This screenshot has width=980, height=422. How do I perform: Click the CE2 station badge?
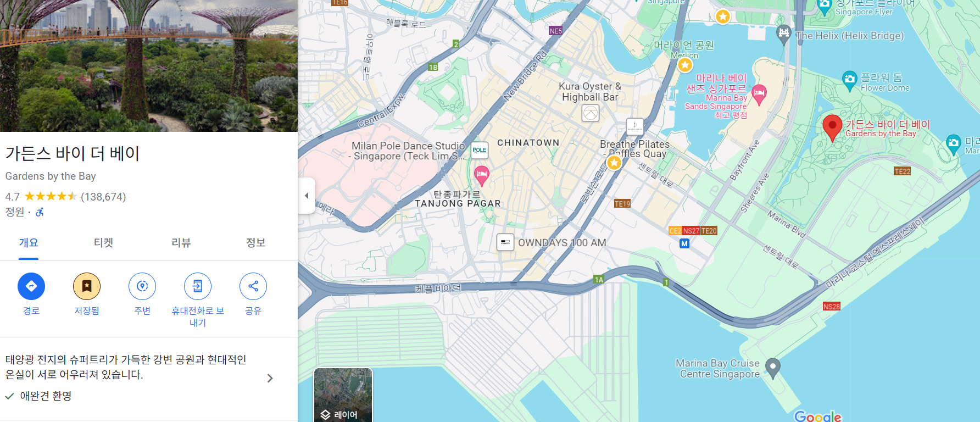click(x=675, y=231)
